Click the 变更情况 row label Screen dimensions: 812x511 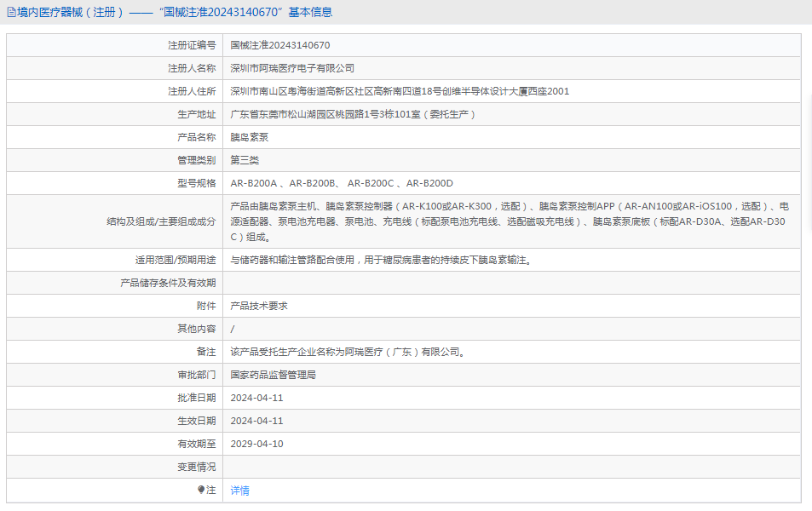click(196, 467)
